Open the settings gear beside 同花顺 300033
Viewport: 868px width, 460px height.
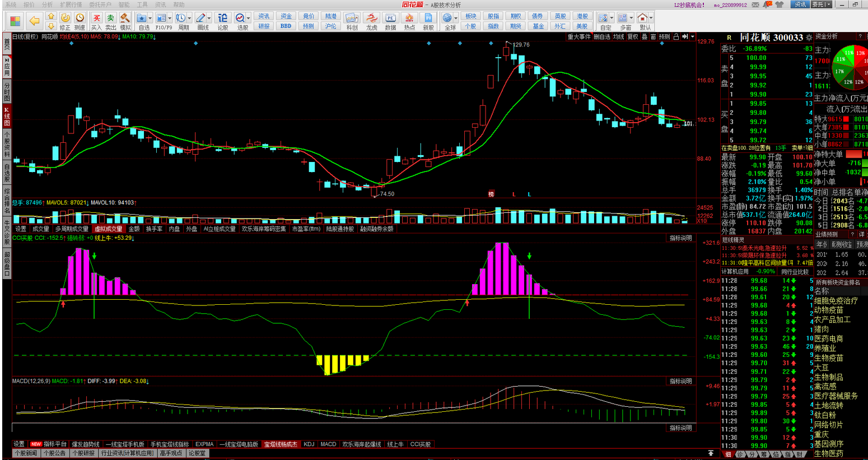[x=809, y=38]
